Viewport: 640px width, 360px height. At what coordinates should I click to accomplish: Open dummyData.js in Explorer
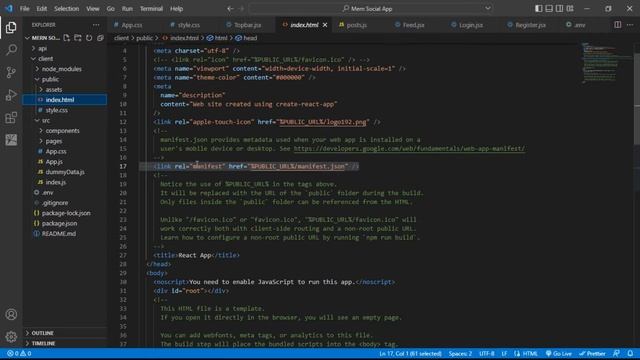click(x=64, y=172)
